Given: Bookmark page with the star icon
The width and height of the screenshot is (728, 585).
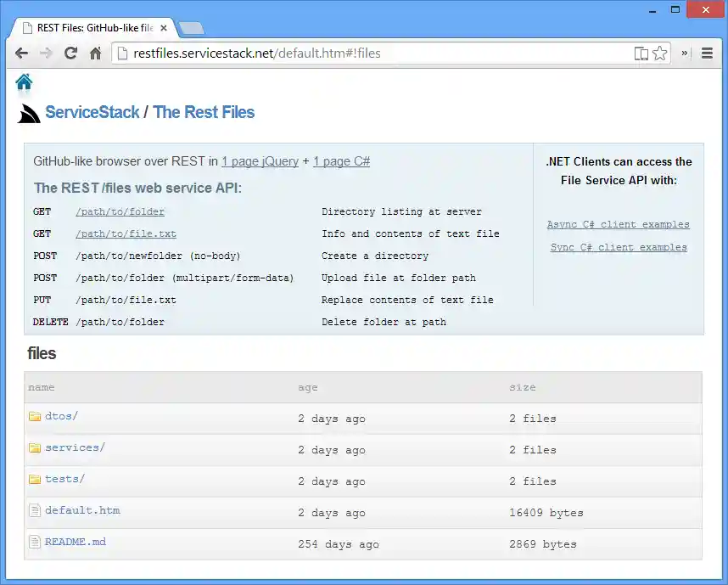Looking at the screenshot, I should pos(659,53).
